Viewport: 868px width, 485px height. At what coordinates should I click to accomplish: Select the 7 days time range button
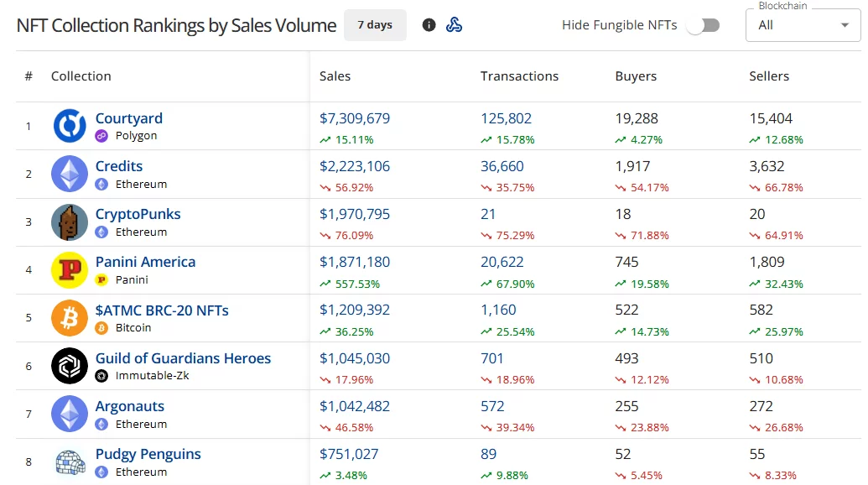375,25
